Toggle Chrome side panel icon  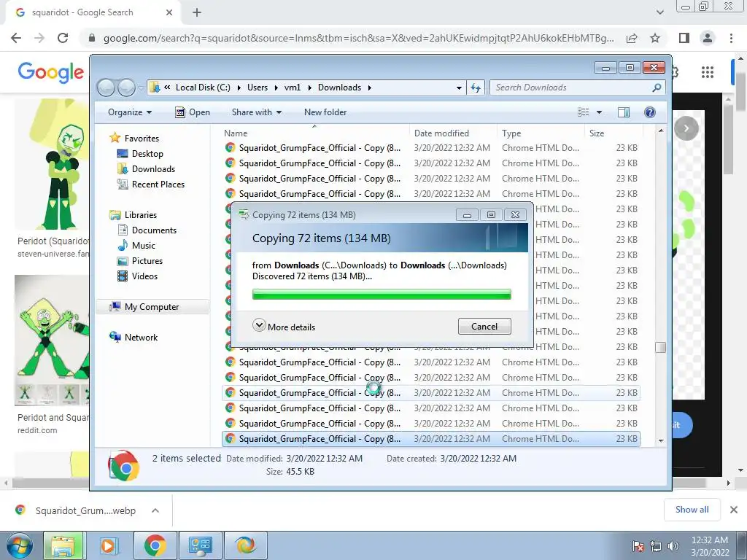684,38
